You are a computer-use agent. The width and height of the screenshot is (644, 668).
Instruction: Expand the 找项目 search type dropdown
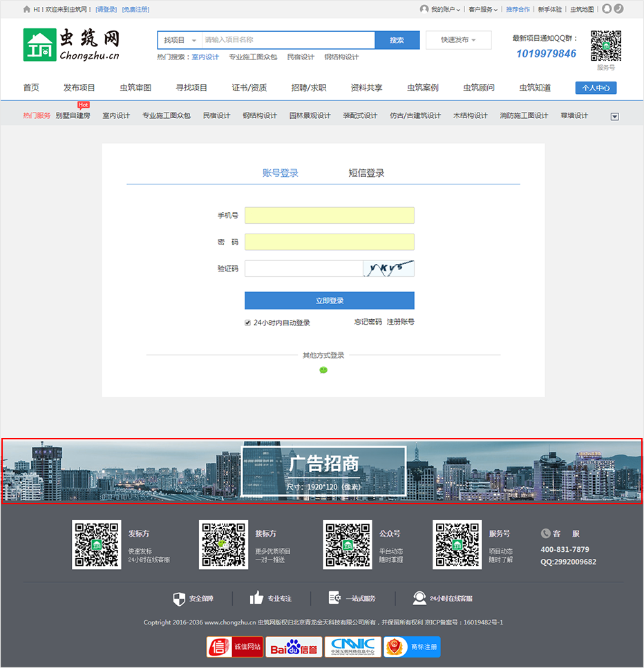tap(180, 40)
